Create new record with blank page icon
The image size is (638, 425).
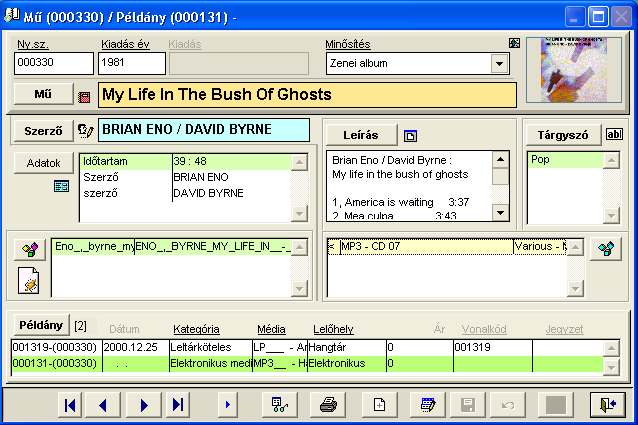click(379, 405)
